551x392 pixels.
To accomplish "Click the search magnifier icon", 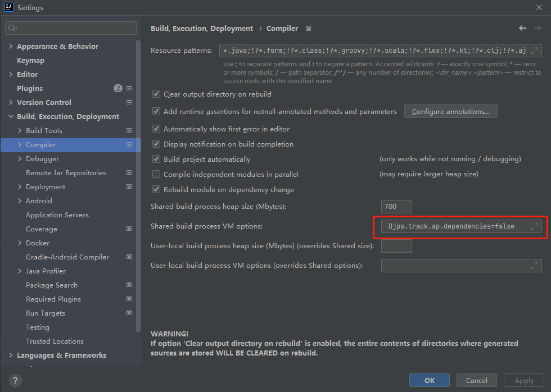I will pyautogui.click(x=12, y=28).
